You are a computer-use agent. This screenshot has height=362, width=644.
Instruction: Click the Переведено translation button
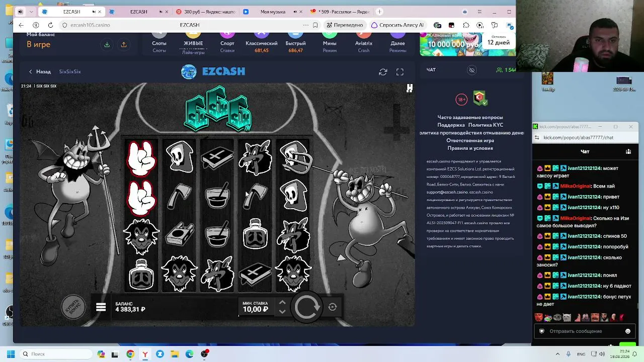pos(345,25)
